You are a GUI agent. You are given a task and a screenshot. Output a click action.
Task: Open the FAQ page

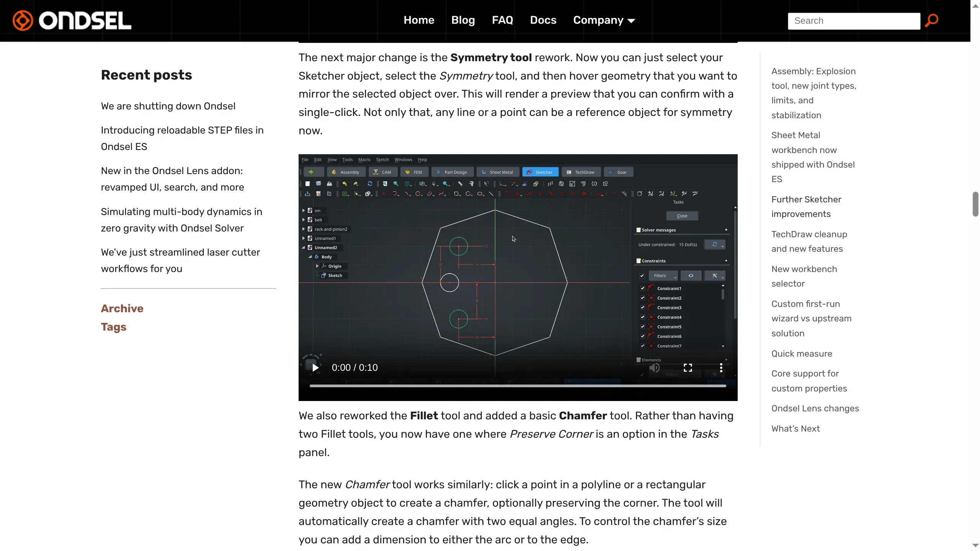click(502, 20)
